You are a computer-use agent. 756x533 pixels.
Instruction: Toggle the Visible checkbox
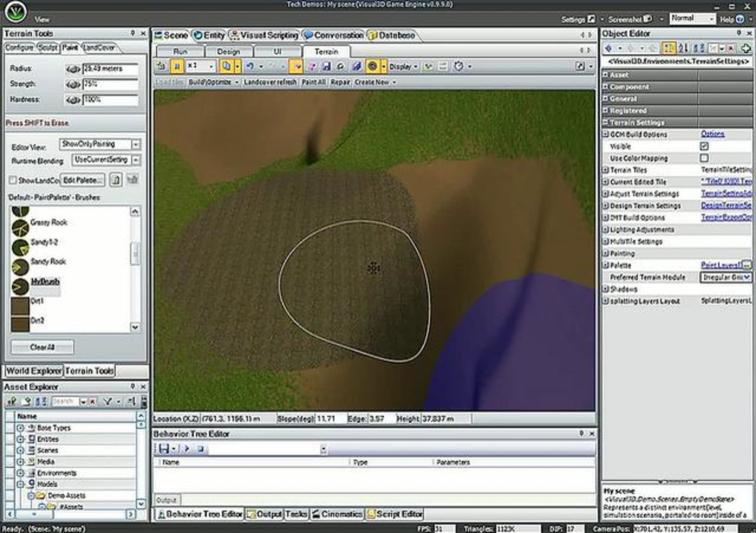(x=704, y=146)
